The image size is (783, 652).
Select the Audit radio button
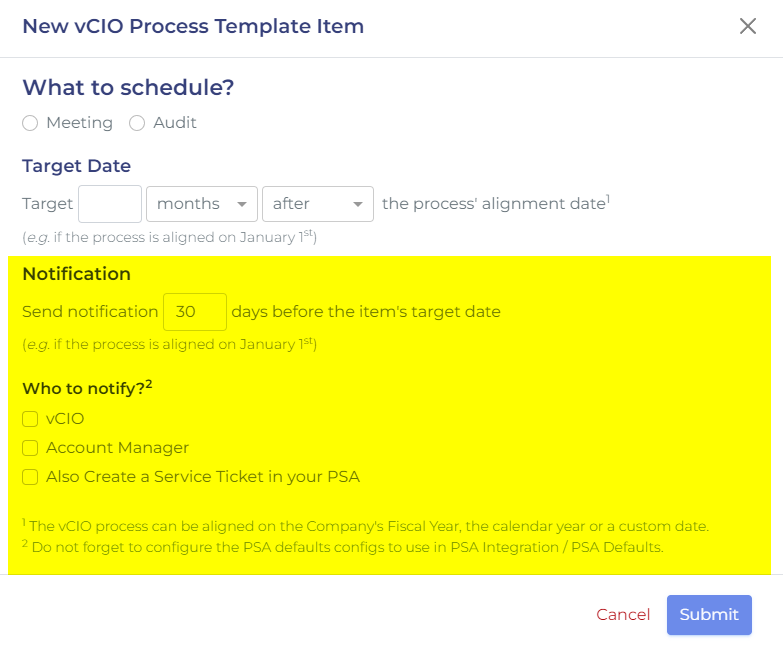(137, 123)
